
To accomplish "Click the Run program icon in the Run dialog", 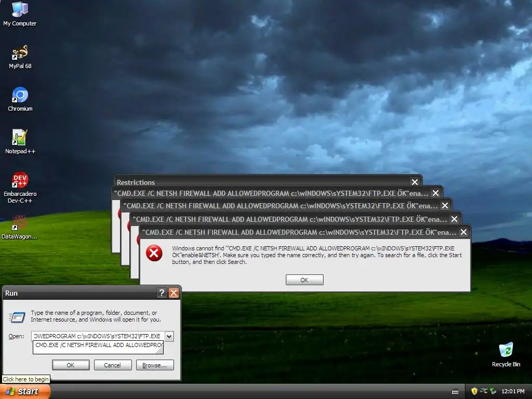I will point(17,317).
